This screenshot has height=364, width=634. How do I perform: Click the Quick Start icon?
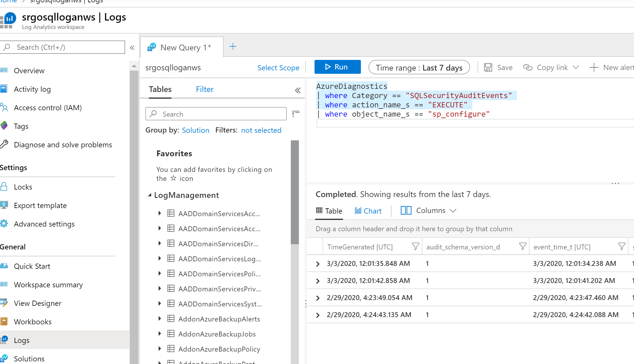tap(4, 266)
